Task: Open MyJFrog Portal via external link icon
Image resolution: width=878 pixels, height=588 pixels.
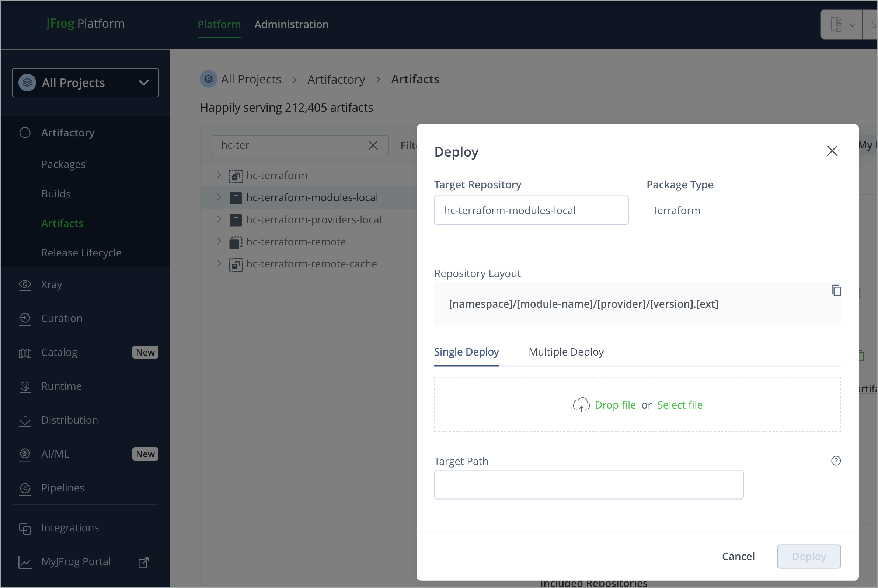Action: [143, 563]
